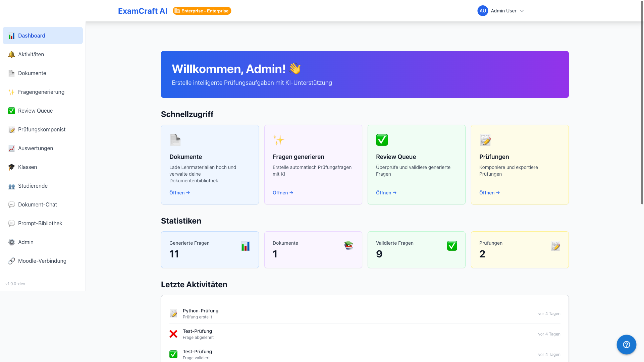Click the Frage abgelehnt activity text
Screen dimensions: 644x362
pyautogui.click(x=198, y=338)
